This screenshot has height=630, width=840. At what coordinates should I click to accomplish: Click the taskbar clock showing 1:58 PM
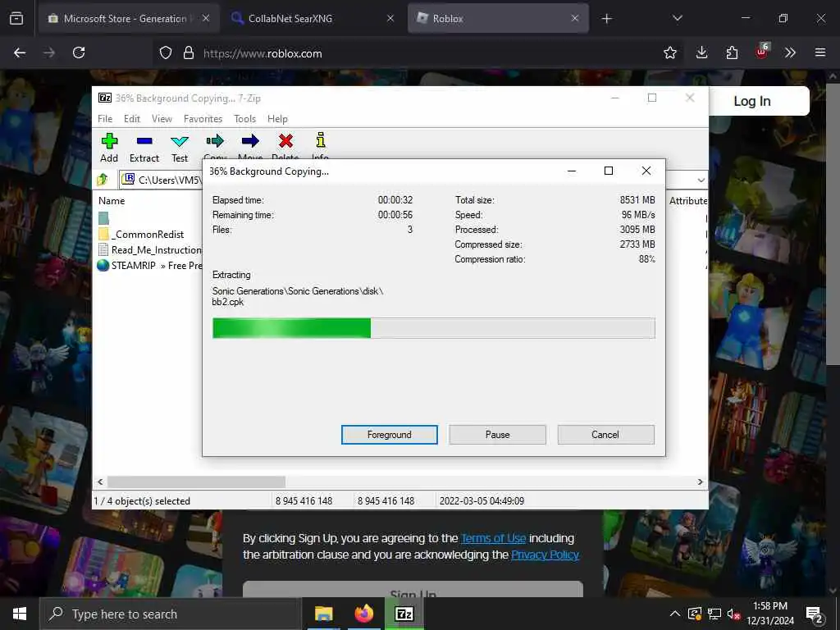click(770, 614)
